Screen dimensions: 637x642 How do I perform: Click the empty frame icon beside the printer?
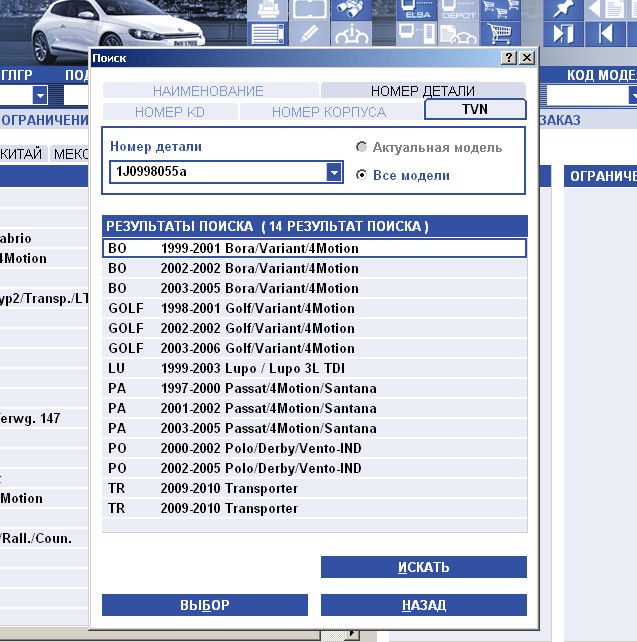(x=309, y=9)
